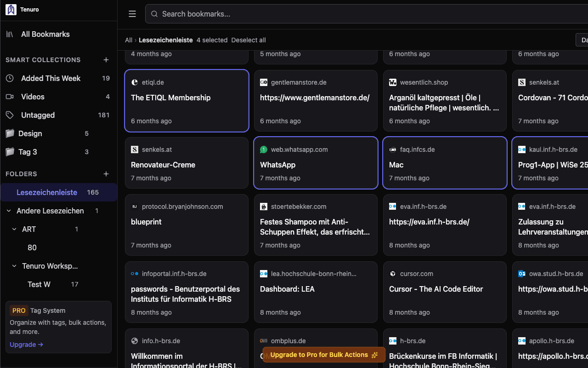Click Outlook favicon on owa.stud.h-brs.de card

[522, 274]
